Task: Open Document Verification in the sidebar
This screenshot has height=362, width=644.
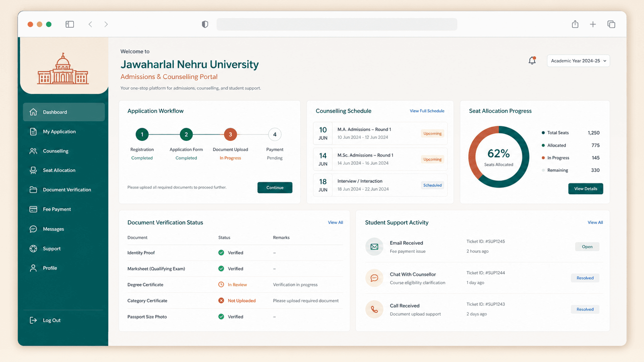Action: click(x=64, y=190)
